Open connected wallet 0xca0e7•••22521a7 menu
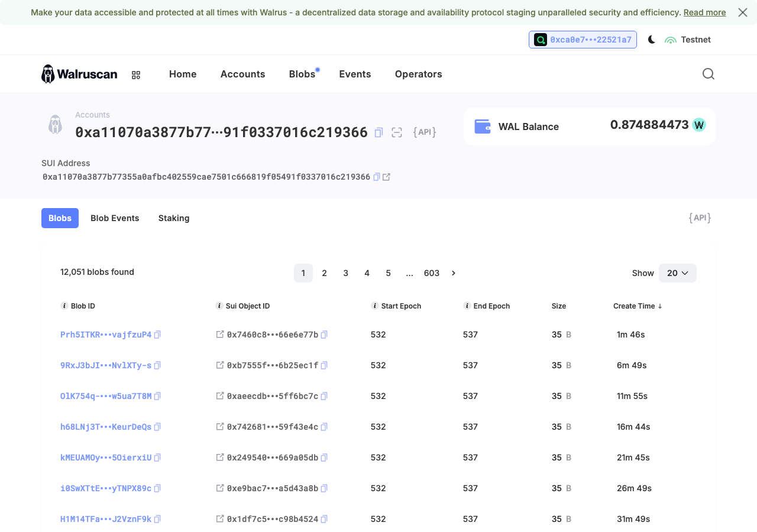Screen dimensions: 757x532 [x=583, y=40]
